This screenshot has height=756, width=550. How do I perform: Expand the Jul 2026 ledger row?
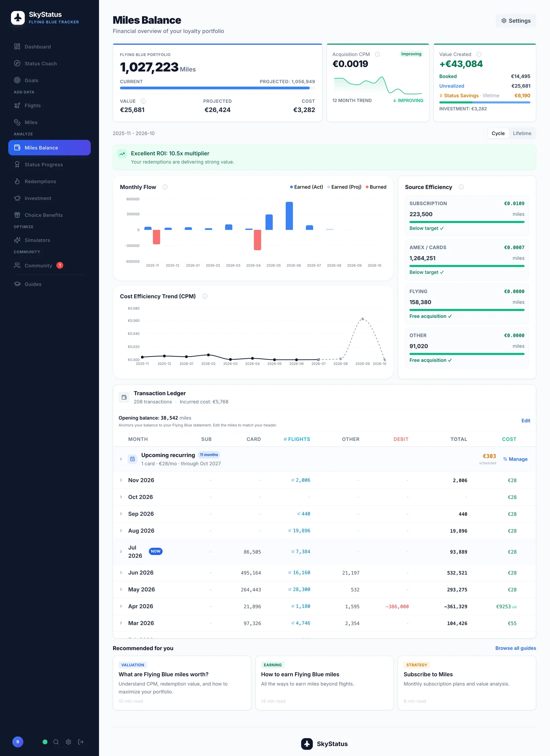pos(121,552)
